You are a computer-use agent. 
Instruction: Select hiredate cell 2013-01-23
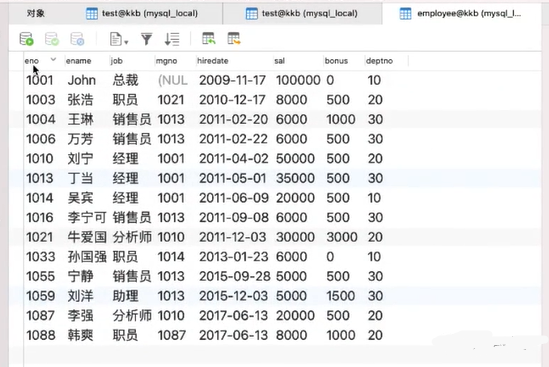click(234, 257)
